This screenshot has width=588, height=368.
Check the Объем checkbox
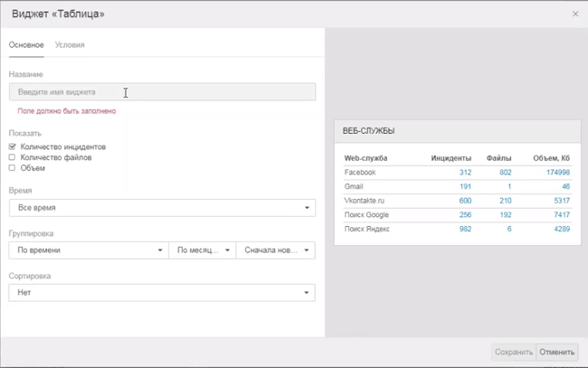[x=13, y=168]
